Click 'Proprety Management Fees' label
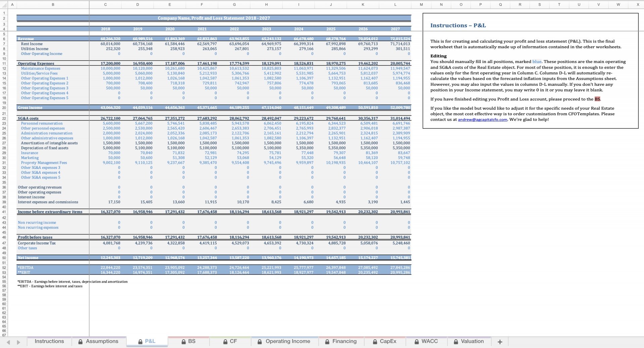The width and height of the screenshot is (644, 348). 44,163
